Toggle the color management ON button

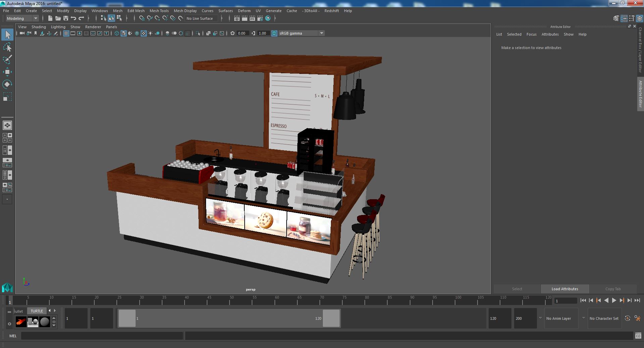coord(274,33)
